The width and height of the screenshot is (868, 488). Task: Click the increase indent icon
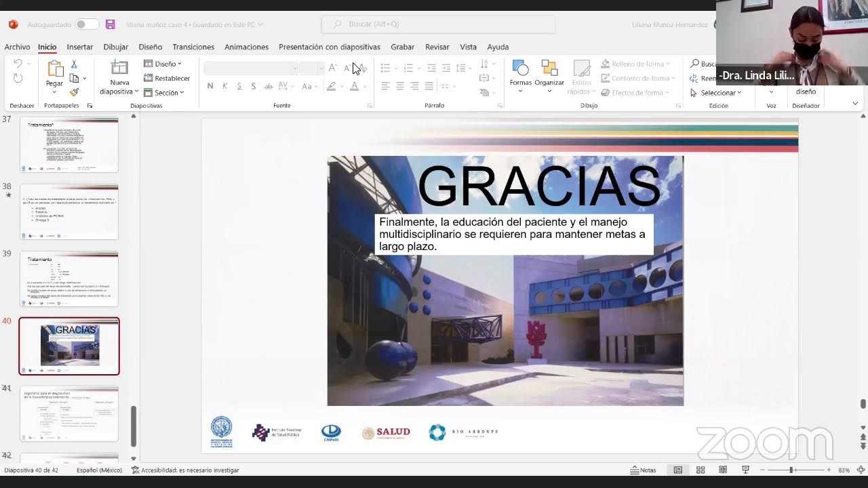(x=446, y=68)
